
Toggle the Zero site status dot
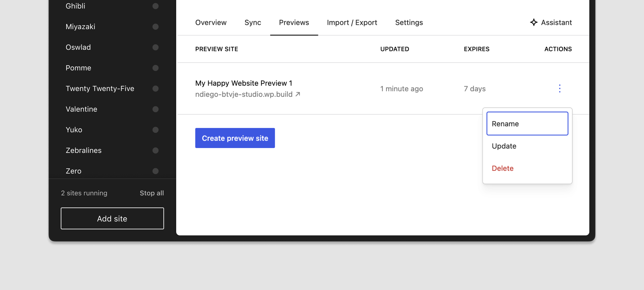click(x=156, y=171)
